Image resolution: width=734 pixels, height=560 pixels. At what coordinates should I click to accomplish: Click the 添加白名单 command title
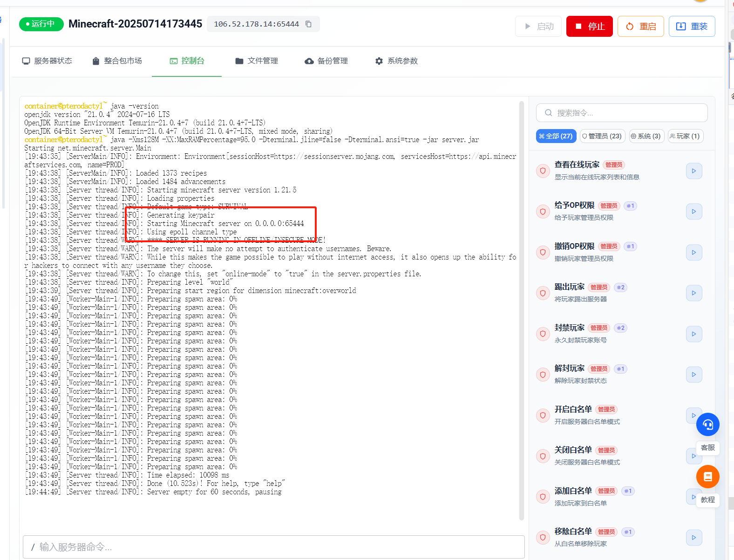pyautogui.click(x=573, y=491)
